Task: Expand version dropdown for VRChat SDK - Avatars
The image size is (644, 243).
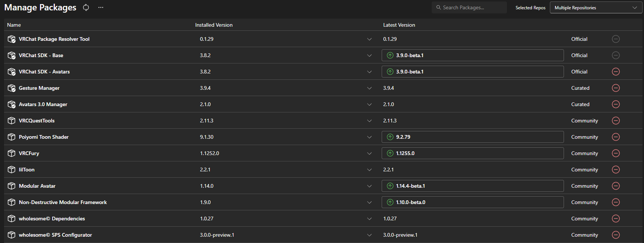Action: coord(369,72)
